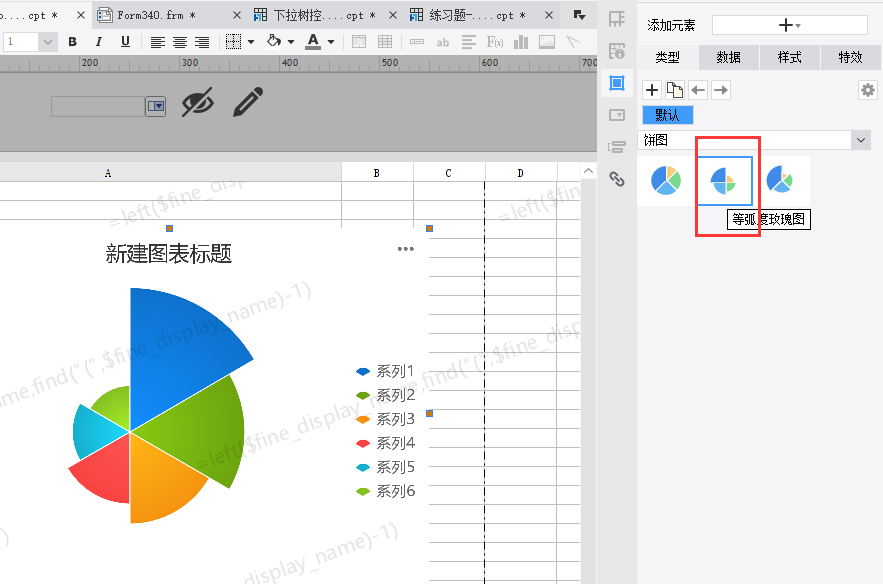Apply underline formatting
The width and height of the screenshot is (883, 584).
pyautogui.click(x=125, y=42)
